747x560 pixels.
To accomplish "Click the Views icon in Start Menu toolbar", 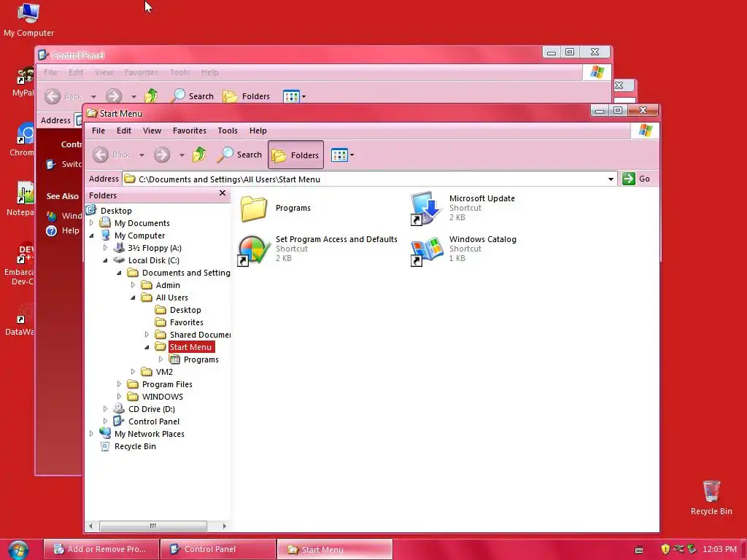I will click(x=339, y=155).
